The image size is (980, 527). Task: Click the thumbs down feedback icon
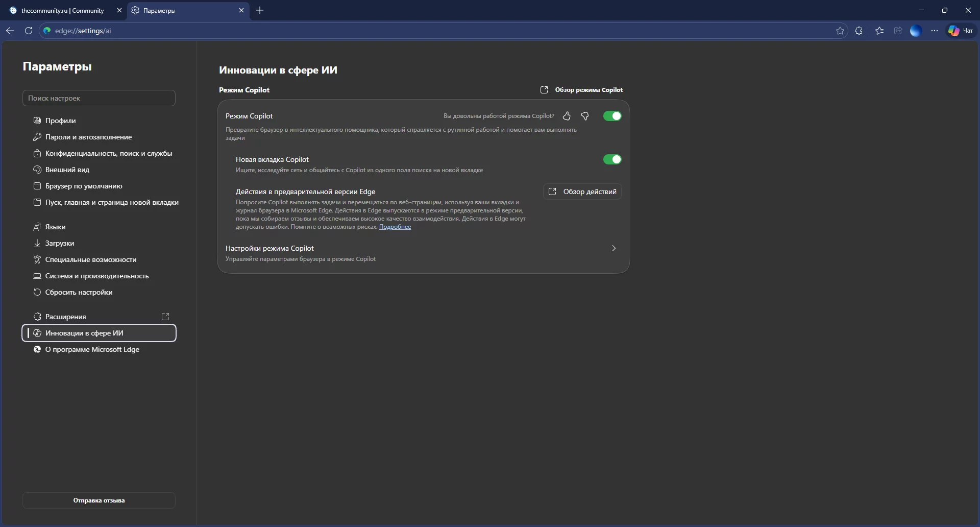click(585, 116)
